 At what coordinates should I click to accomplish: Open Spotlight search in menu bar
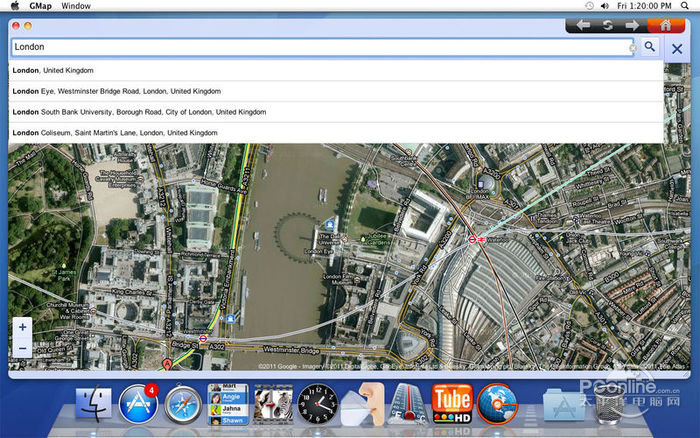point(685,6)
